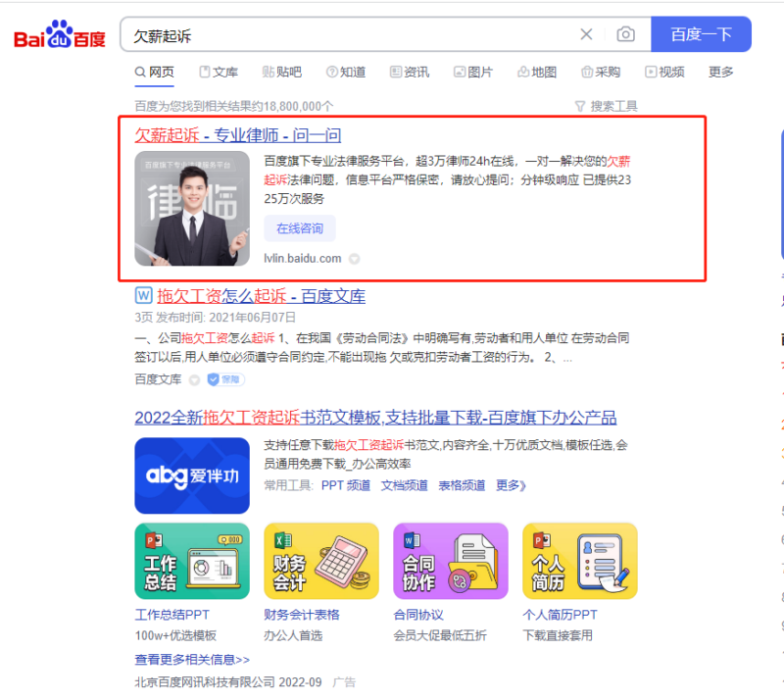Click the 财务会计 yellow calculator tile
The image size is (784, 700).
point(321,562)
